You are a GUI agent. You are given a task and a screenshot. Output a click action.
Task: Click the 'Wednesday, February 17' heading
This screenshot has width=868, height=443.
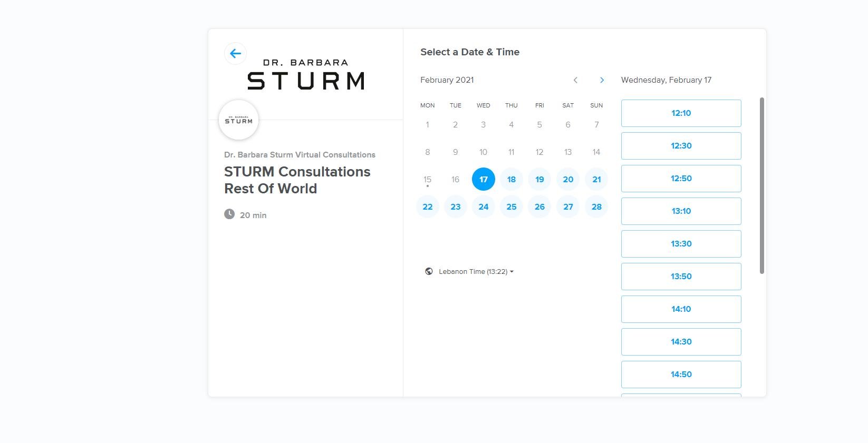pos(666,80)
